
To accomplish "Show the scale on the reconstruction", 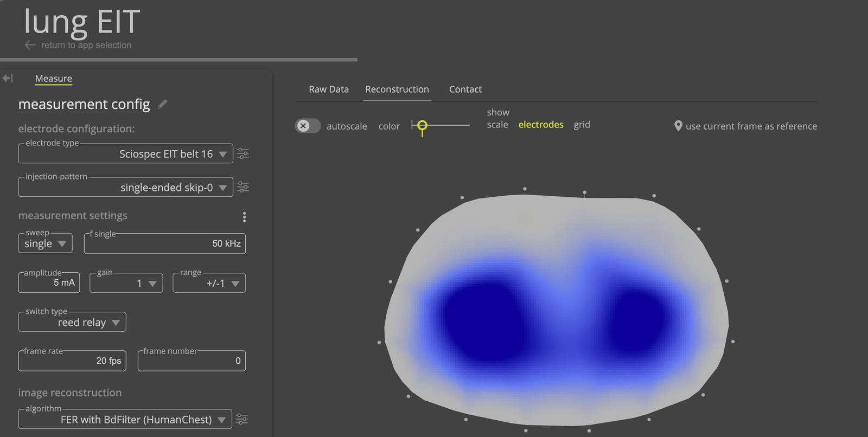I will [497, 125].
